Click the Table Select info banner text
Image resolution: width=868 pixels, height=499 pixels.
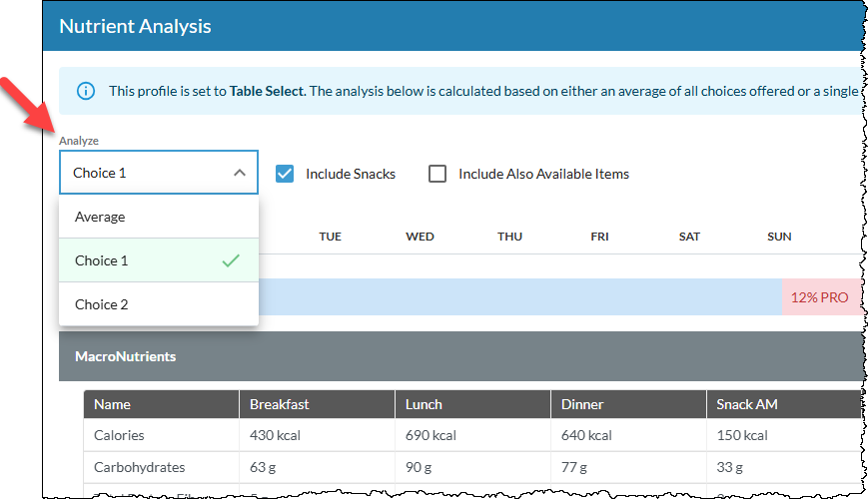(482, 91)
